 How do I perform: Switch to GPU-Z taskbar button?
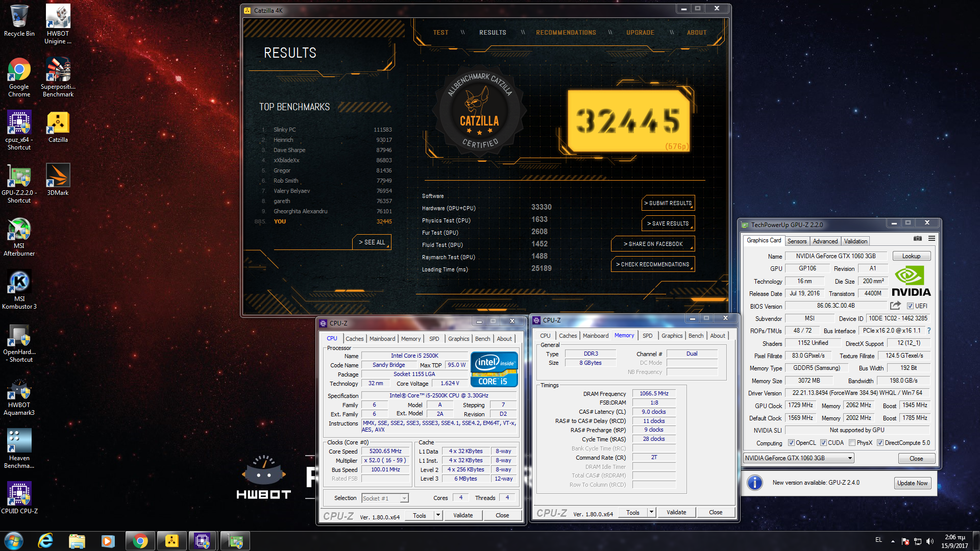(235, 541)
